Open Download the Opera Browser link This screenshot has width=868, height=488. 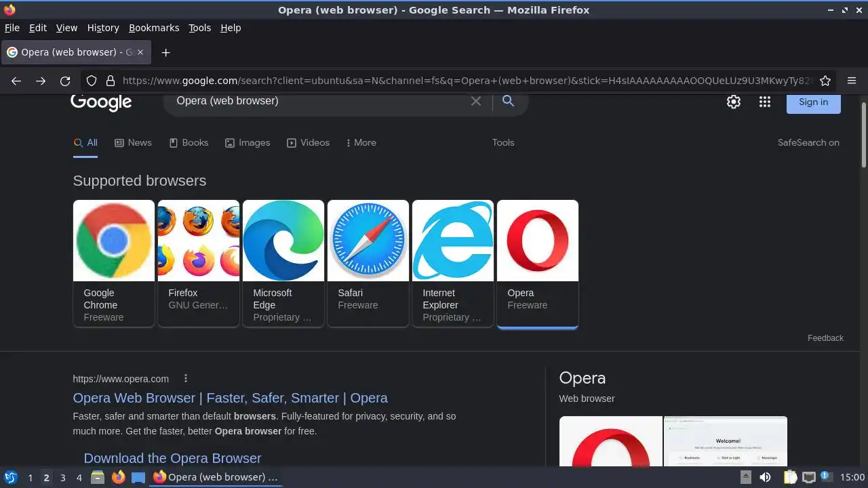[x=172, y=458]
